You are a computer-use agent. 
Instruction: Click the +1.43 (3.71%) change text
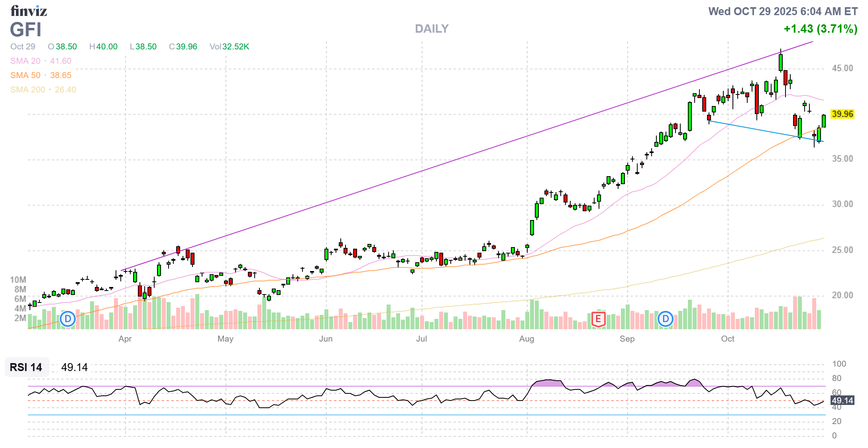[820, 29]
